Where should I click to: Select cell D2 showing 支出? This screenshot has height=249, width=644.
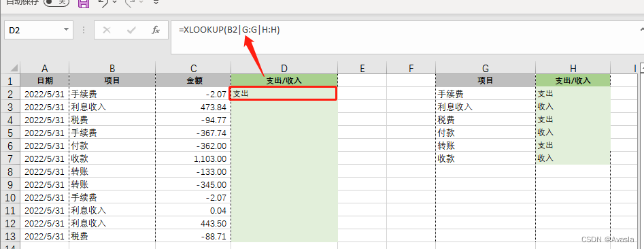284,94
